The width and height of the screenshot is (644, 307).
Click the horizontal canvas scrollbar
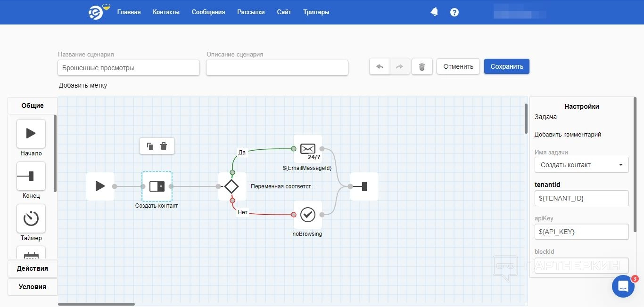tap(96, 304)
